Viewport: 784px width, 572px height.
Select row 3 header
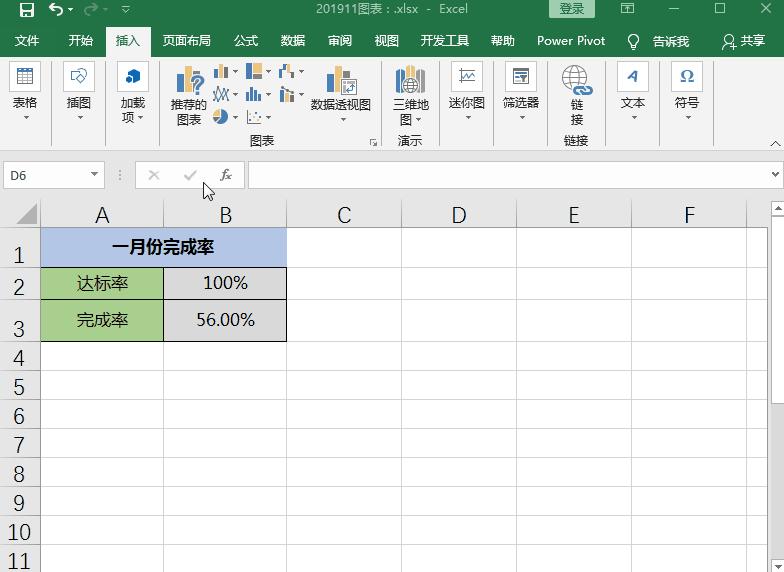(x=20, y=320)
